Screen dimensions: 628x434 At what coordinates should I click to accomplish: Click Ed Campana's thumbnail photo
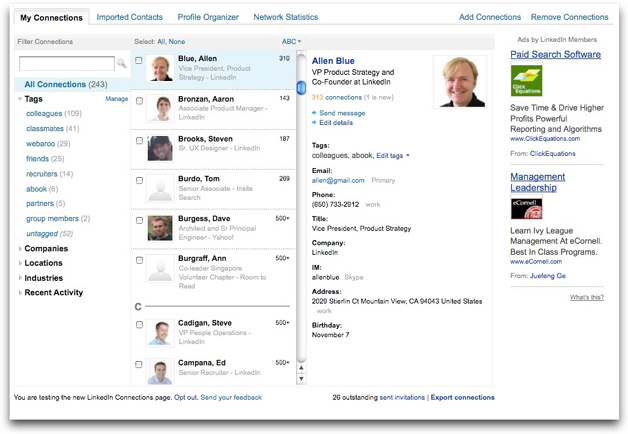(x=160, y=372)
